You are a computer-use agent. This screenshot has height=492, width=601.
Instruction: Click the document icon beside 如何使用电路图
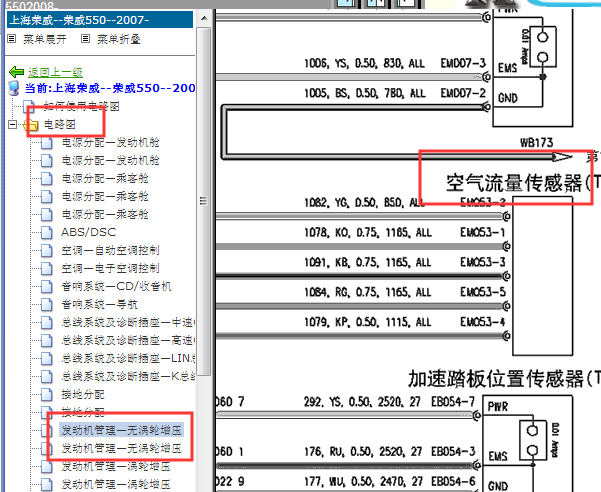[29, 107]
